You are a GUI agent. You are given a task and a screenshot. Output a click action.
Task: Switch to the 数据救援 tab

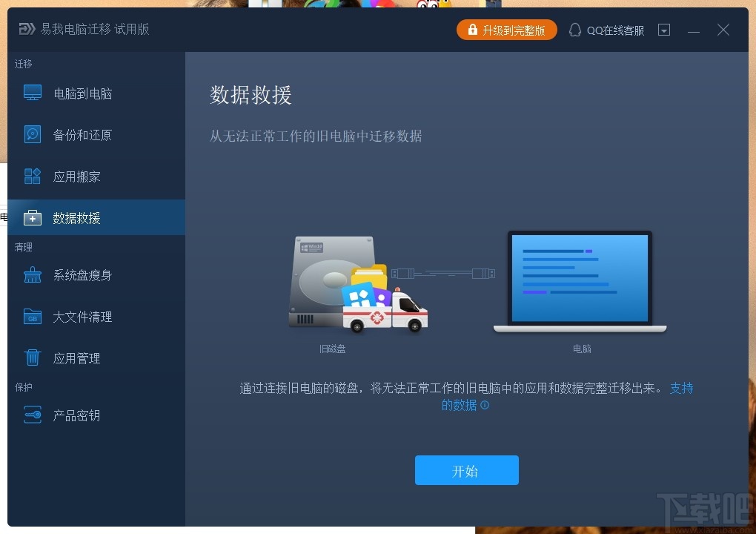coord(74,217)
